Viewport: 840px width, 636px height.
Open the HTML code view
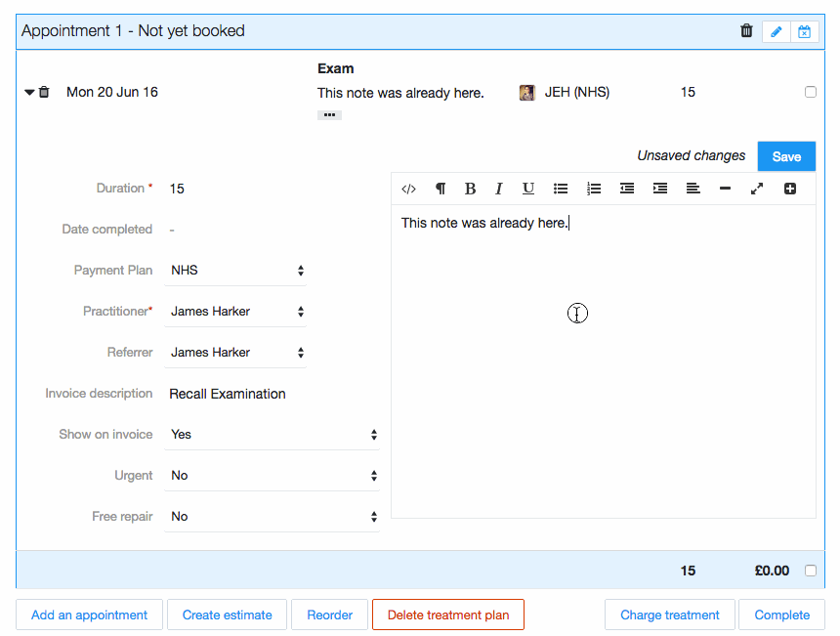(x=408, y=189)
